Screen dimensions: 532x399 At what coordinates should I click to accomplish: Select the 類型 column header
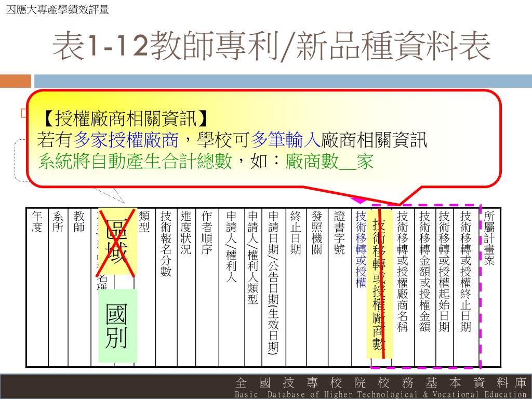[x=144, y=221]
